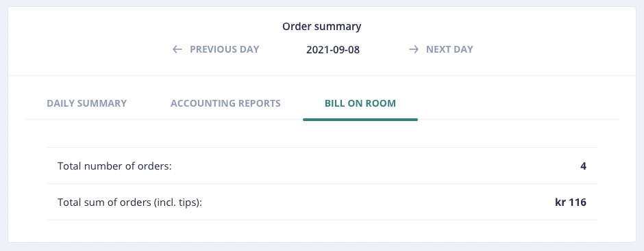
Task: Go to the PREVIOUS DAY text link
Action: point(224,50)
